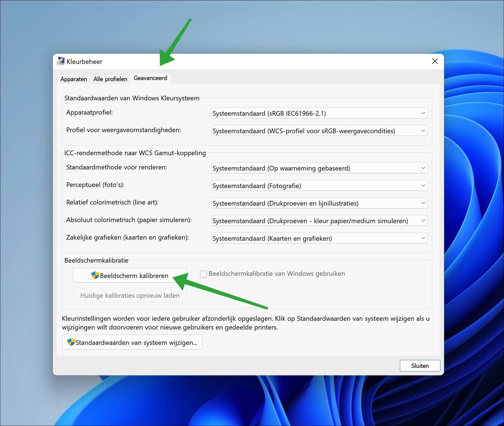Enable Beeldschermkalibratie van Windows gebruiken

203,274
